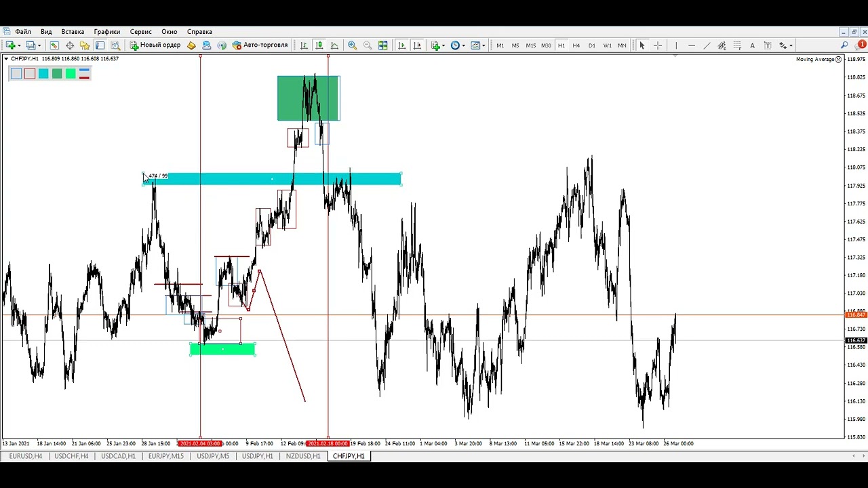Click the MQL5 community user icon
This screenshot has width=868, height=488.
[x=206, y=45]
